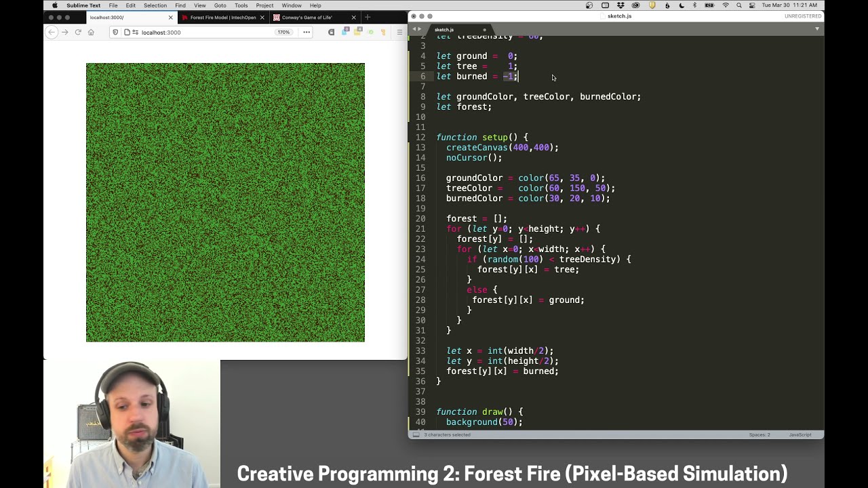This screenshot has height=488, width=868.
Task: Open Control Center in menu bar
Action: click(x=752, y=5)
